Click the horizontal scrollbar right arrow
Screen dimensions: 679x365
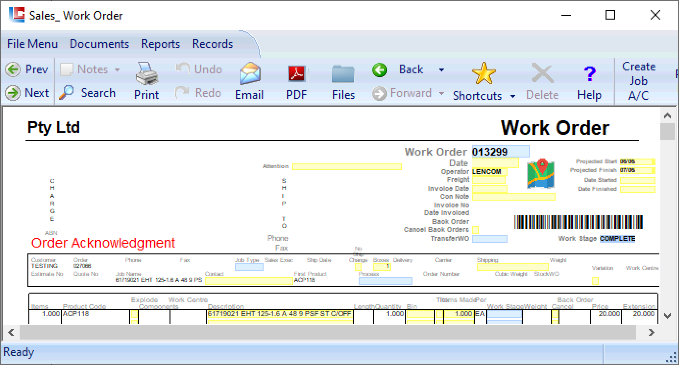(651, 333)
